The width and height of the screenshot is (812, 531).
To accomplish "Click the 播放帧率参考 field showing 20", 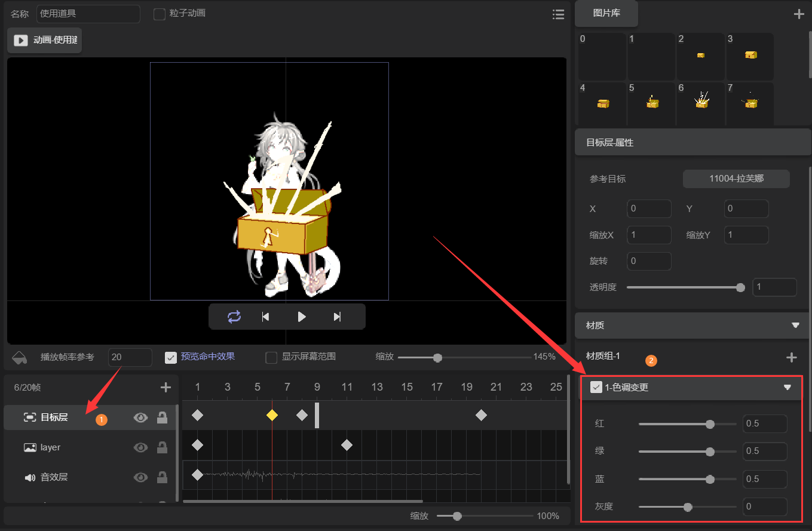I will (x=130, y=357).
